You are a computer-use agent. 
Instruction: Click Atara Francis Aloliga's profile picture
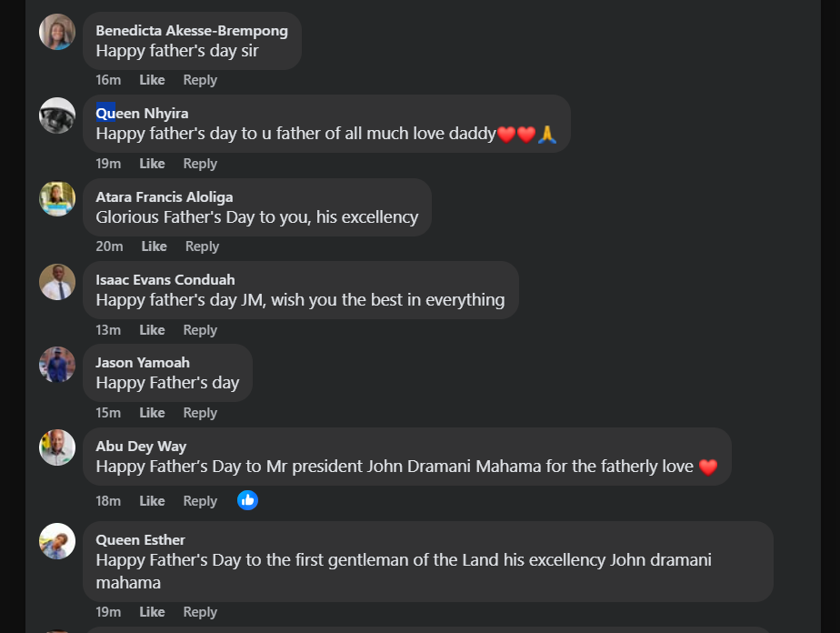pos(57,198)
